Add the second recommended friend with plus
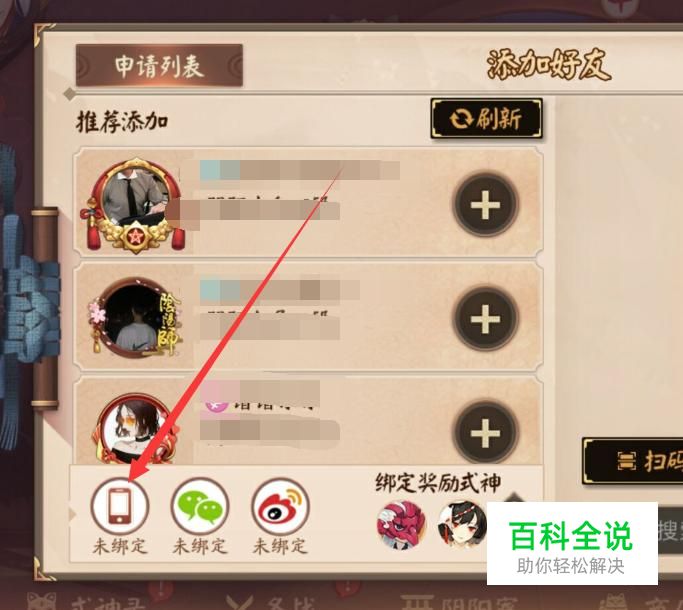 [486, 319]
